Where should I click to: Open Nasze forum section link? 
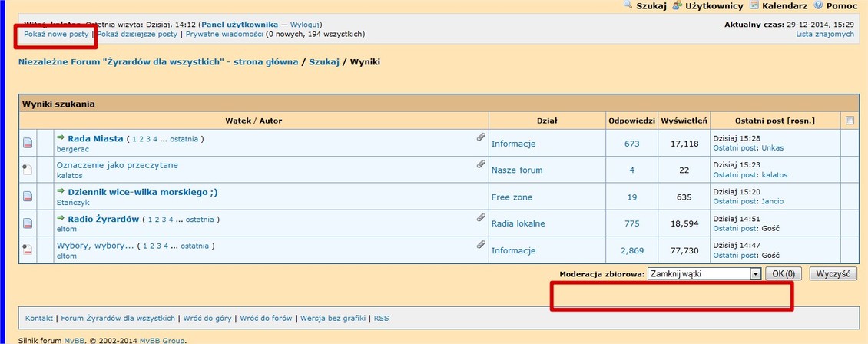(517, 170)
